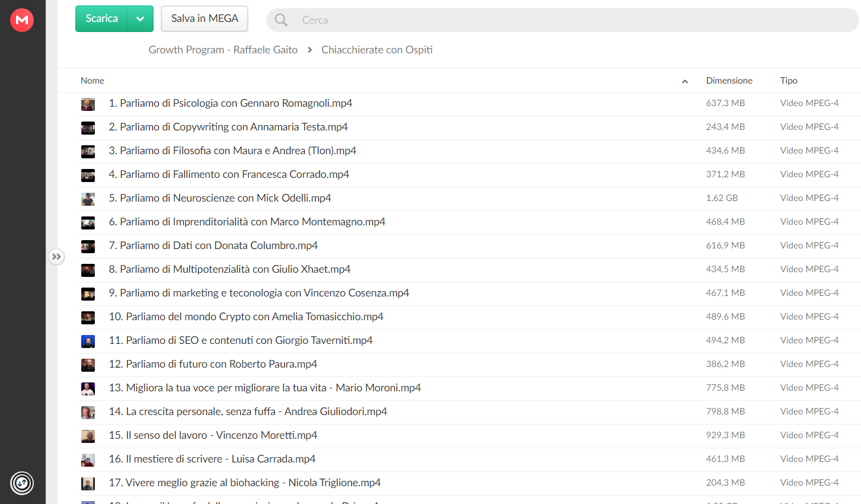
Task: Click the MEGA logo icon
Action: (x=22, y=20)
